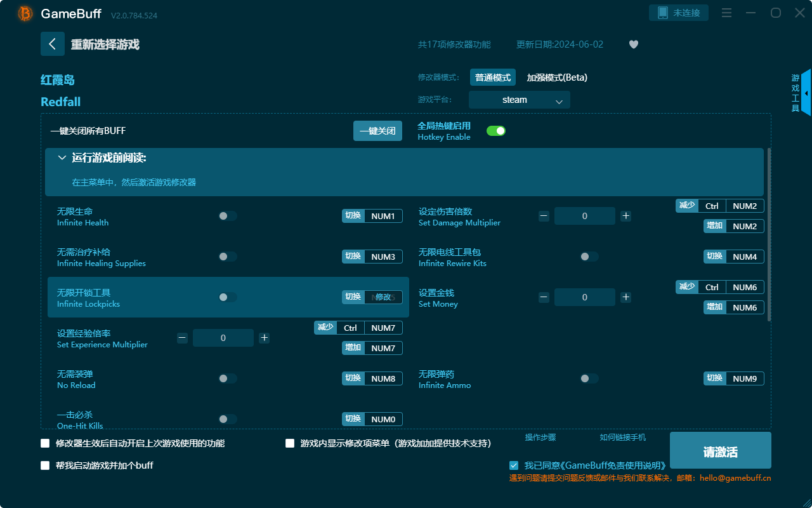Switch to 加强模式(Beta) mode tab
This screenshot has height=508, width=812.
pyautogui.click(x=557, y=77)
